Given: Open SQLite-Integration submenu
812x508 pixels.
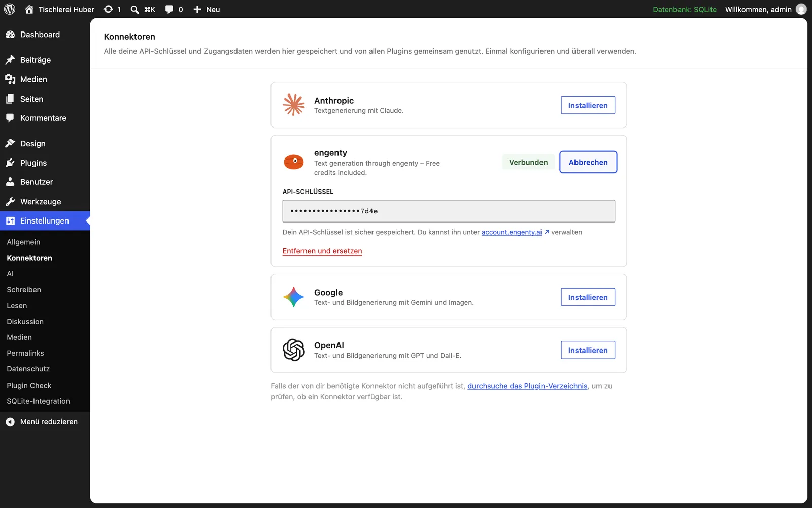Looking at the screenshot, I should (x=38, y=401).
